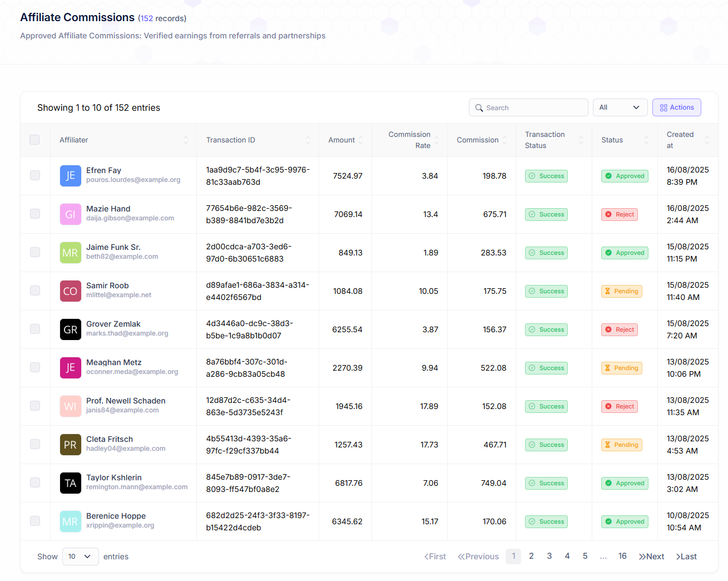Viewport: 728px width, 581px height.
Task: Click the Efren Fay avatar icon
Action: click(x=71, y=176)
